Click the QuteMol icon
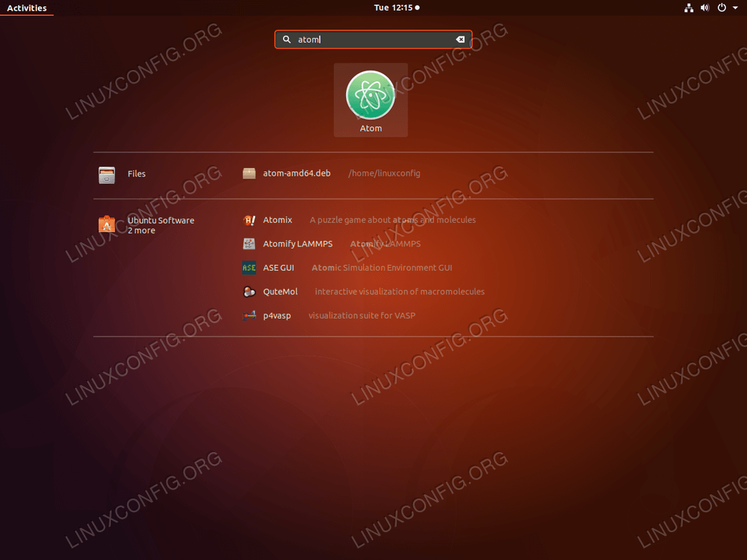 pyautogui.click(x=249, y=291)
